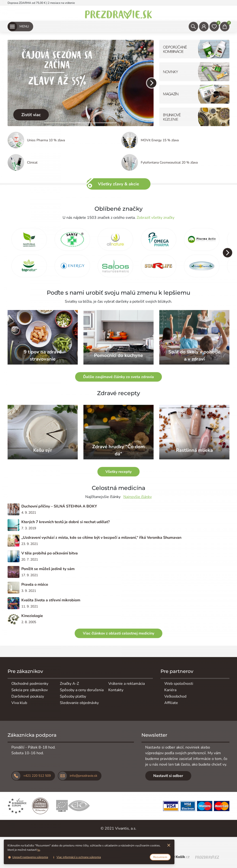Open the user account icon
The height and width of the screenshot is (868, 237).
click(x=204, y=26)
